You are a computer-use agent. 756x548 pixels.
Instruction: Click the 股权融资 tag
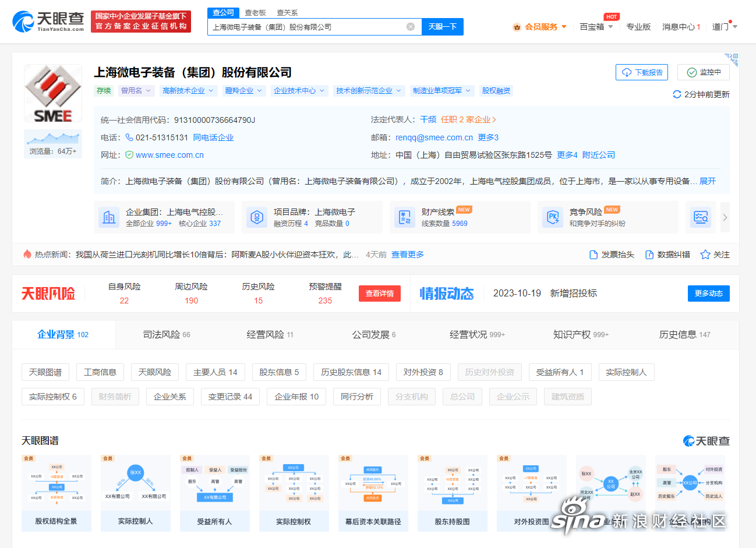tap(496, 91)
